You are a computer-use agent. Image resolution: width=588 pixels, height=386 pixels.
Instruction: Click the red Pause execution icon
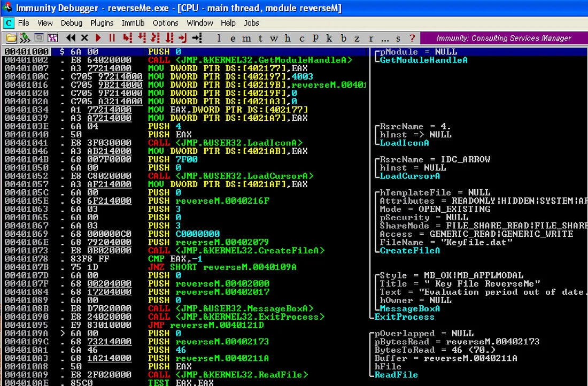tap(112, 38)
